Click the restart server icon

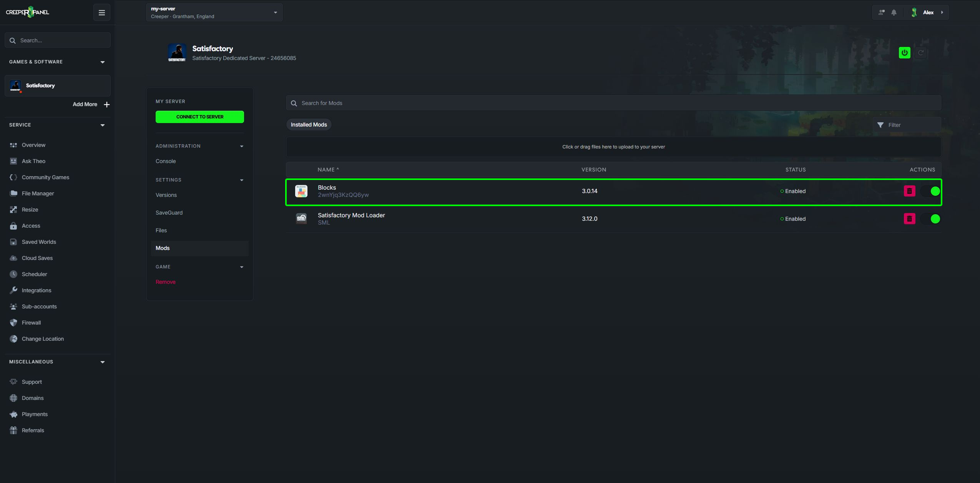(x=921, y=53)
